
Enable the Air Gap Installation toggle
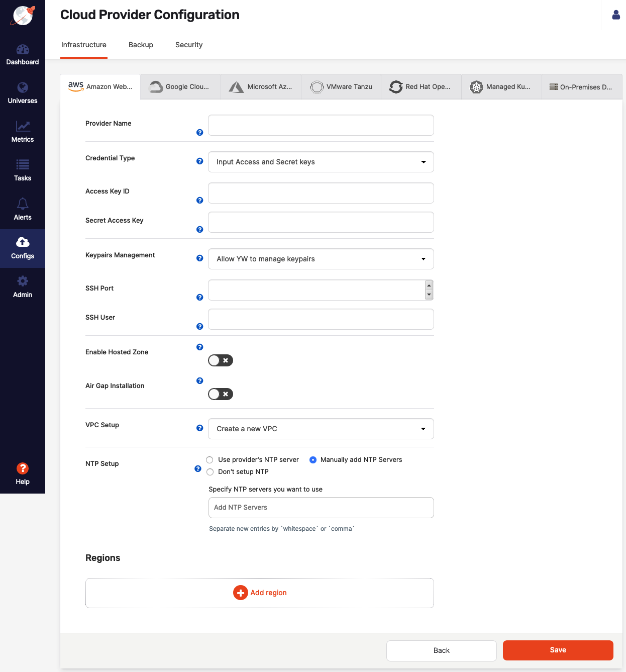pos(221,394)
